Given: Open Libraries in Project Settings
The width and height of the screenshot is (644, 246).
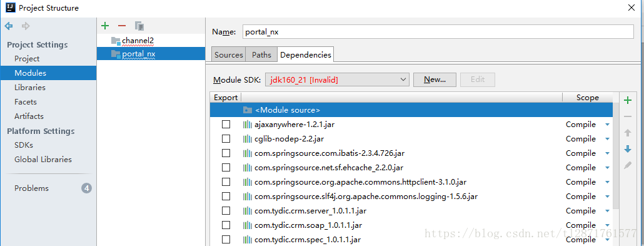Looking at the screenshot, I should point(30,88).
